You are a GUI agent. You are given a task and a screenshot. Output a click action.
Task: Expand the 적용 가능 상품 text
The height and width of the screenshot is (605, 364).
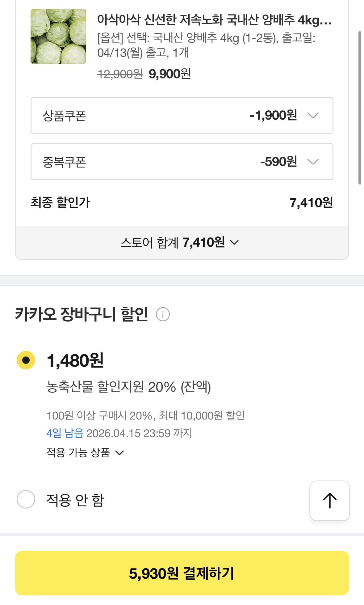(x=78, y=453)
